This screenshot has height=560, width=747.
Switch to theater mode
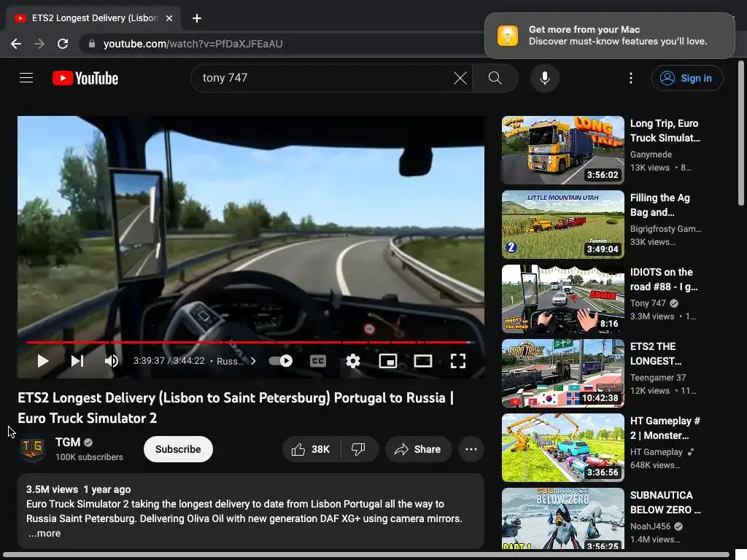422,361
